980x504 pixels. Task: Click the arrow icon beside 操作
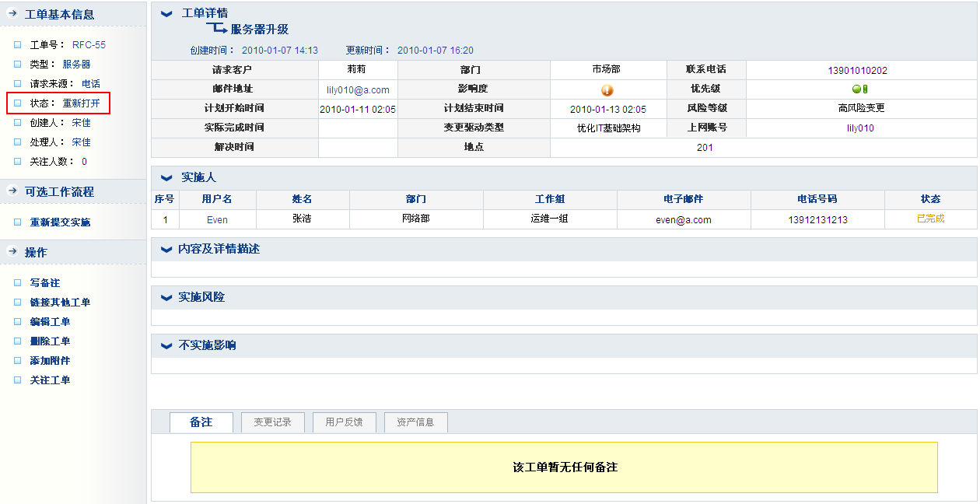pyautogui.click(x=12, y=252)
